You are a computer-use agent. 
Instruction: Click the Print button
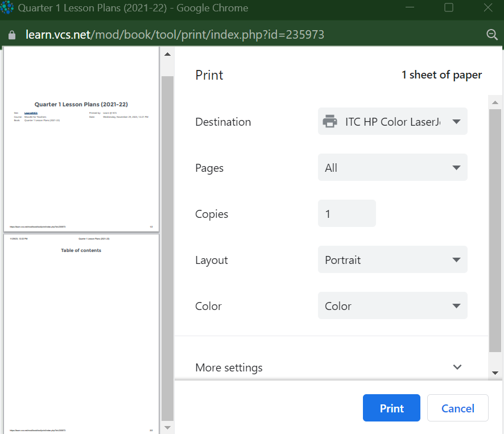391,408
